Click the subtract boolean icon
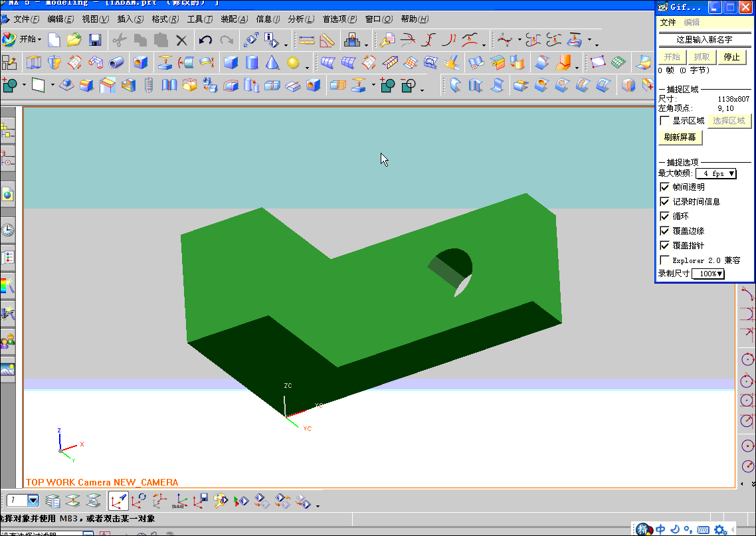Viewport: 756px width, 536px height. point(409,85)
